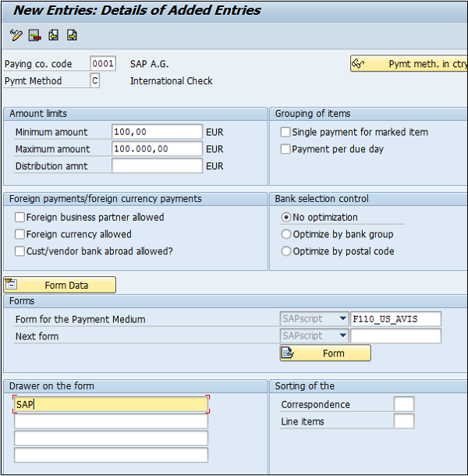
Task: Click the F110_US_AVIS form name field
Action: pos(395,318)
